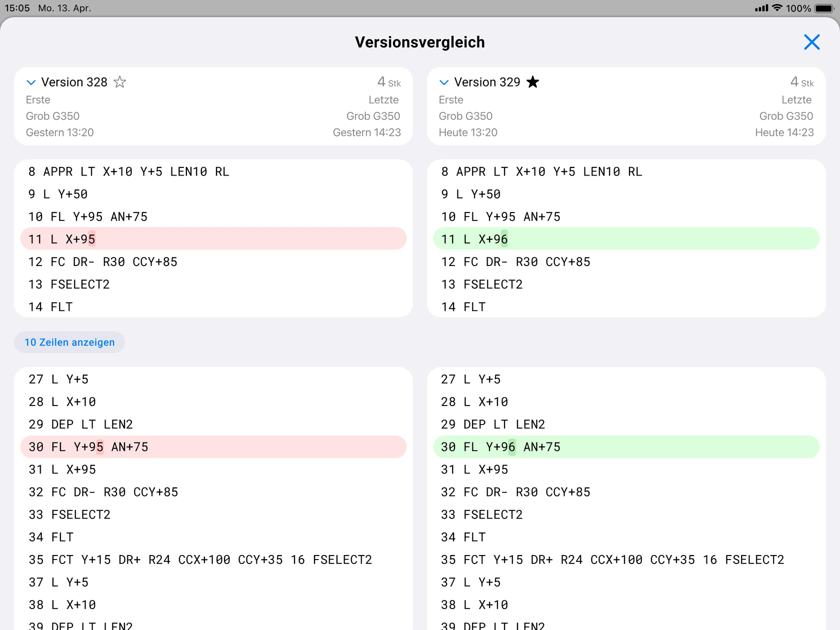840x630 pixels.
Task: Click 4 Stk count in Version 329 card
Action: 802,82
